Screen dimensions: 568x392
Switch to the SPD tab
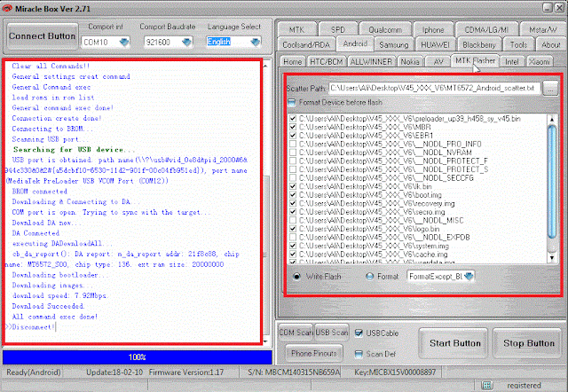pyautogui.click(x=337, y=29)
